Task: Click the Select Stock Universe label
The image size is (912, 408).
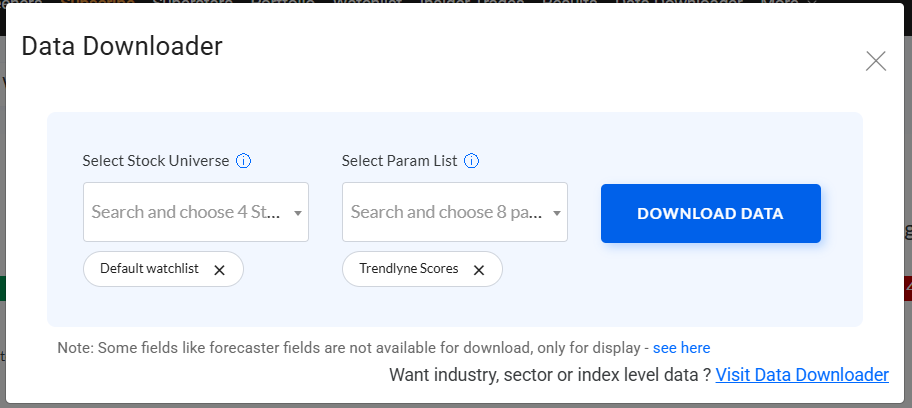Action: (x=156, y=160)
